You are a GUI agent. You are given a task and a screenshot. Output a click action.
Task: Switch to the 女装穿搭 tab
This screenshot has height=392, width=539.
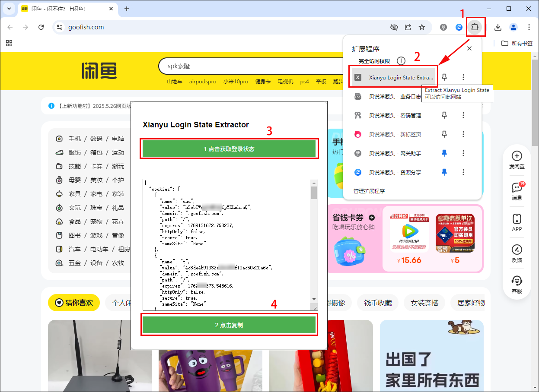pyautogui.click(x=424, y=303)
